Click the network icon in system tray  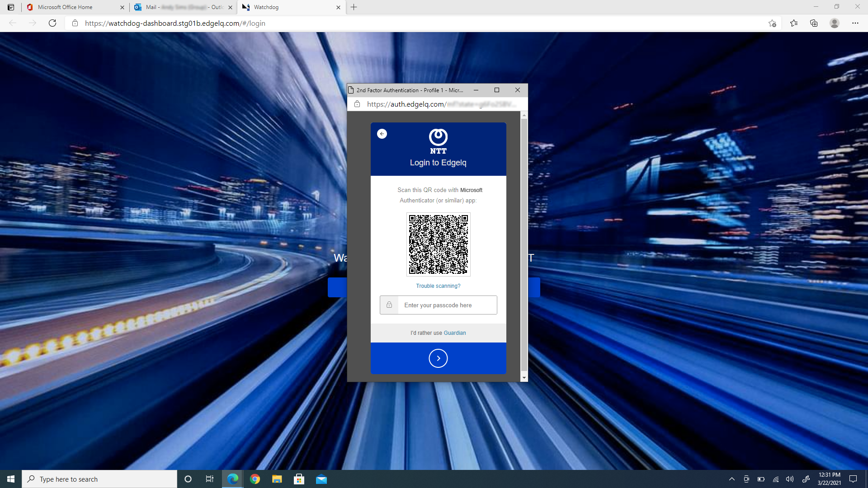coord(776,479)
